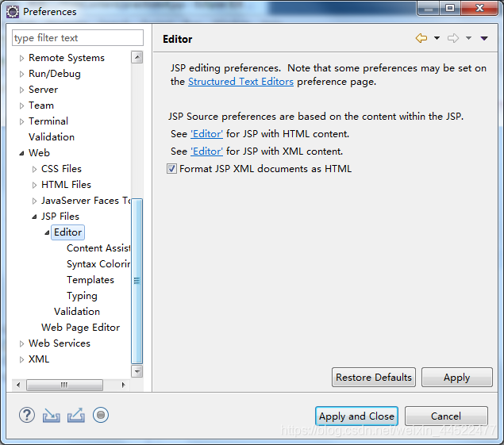504x445 pixels.
Task: Select the HTML Files tree item
Action: tap(66, 185)
